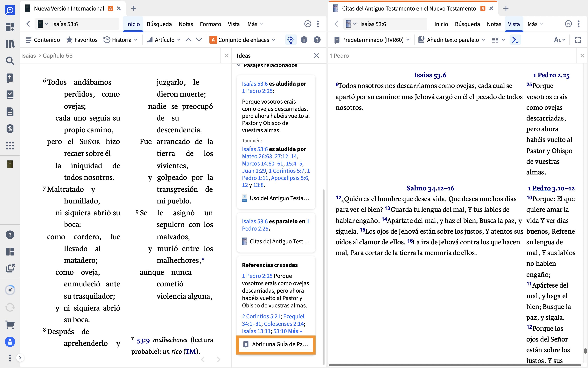588x368 pixels.
Task: Click the close-all-panels icon in sidebar
Action: coord(10,268)
